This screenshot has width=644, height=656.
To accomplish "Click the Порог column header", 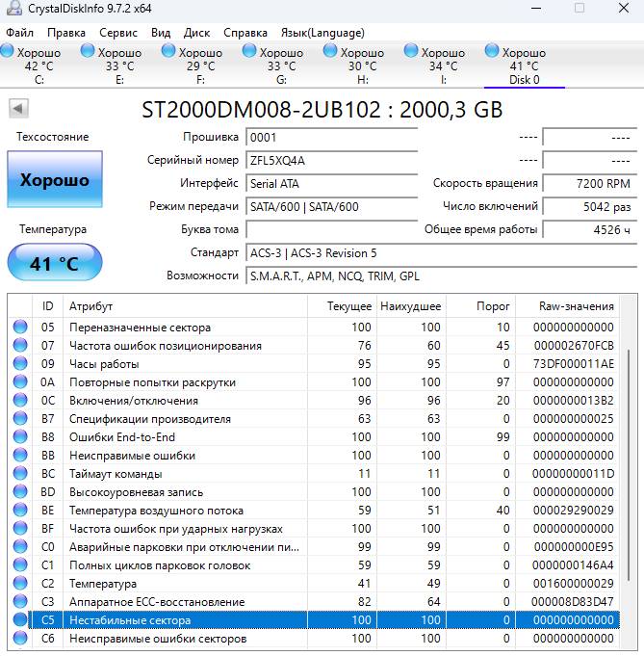I will [x=494, y=306].
